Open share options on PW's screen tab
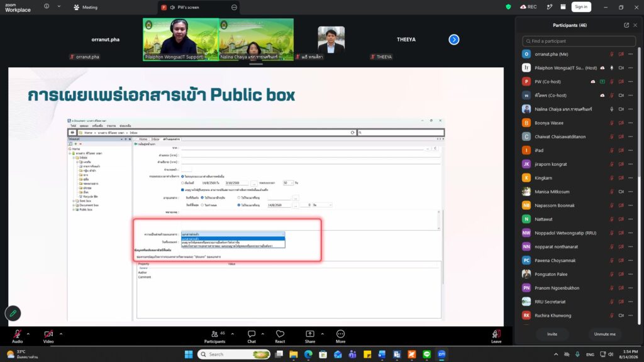The image size is (644, 362). [234, 8]
